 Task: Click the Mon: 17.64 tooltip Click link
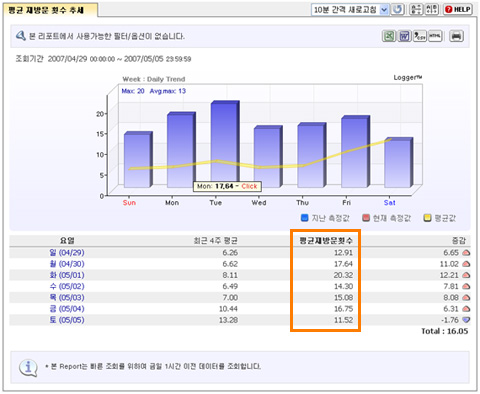tap(249, 186)
